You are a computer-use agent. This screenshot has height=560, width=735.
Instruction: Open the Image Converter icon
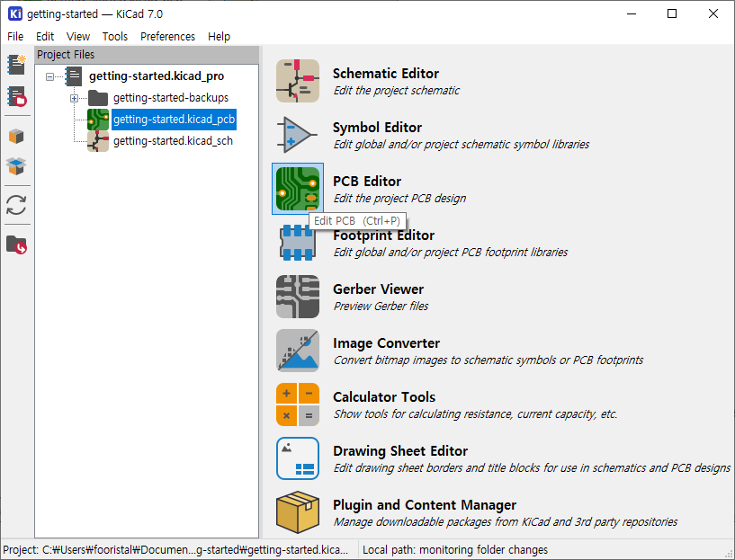298,351
